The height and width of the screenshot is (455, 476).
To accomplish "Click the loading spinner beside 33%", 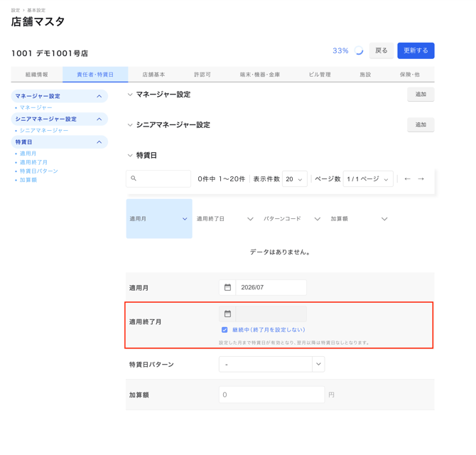I will pyautogui.click(x=359, y=50).
